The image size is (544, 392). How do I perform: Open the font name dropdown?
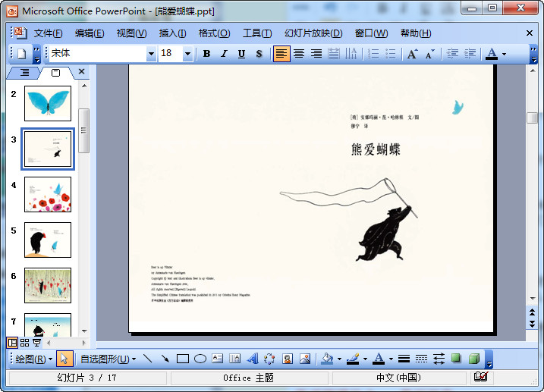(x=151, y=54)
